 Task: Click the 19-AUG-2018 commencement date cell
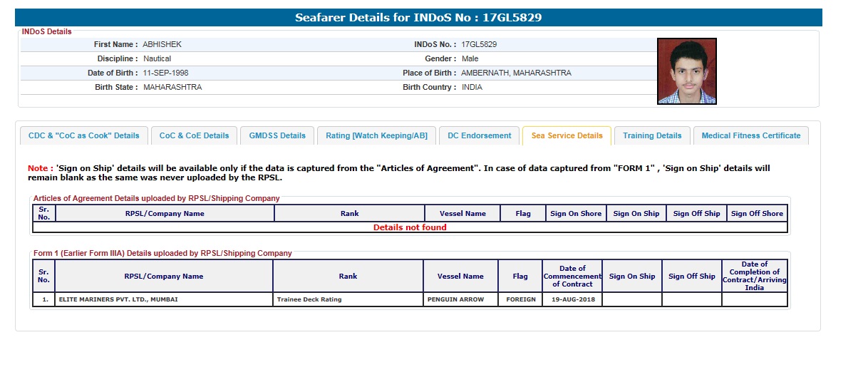tap(572, 299)
